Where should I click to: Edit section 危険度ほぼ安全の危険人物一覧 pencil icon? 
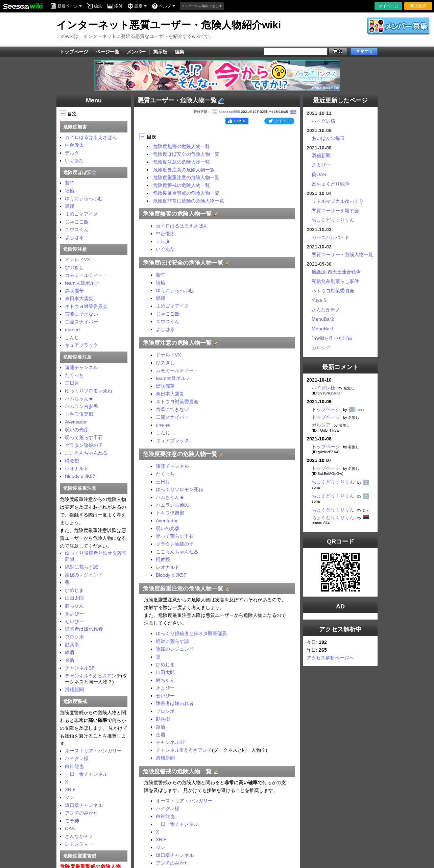227,263
